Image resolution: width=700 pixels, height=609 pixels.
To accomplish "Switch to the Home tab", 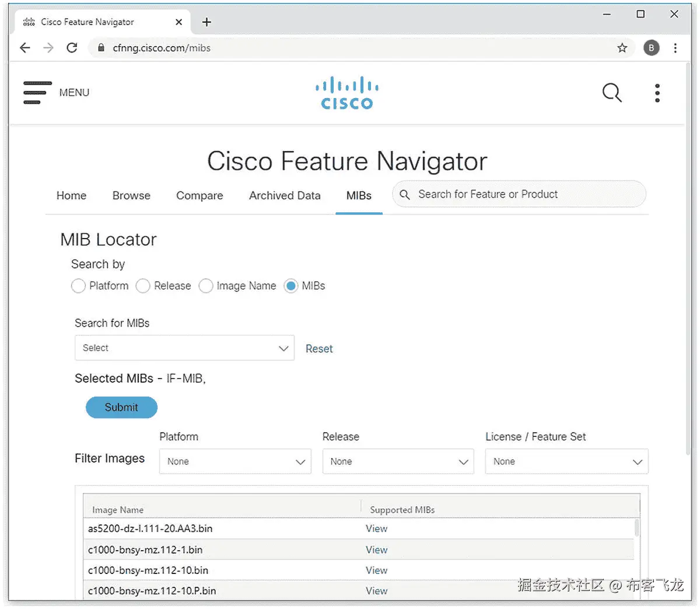I will point(71,195).
